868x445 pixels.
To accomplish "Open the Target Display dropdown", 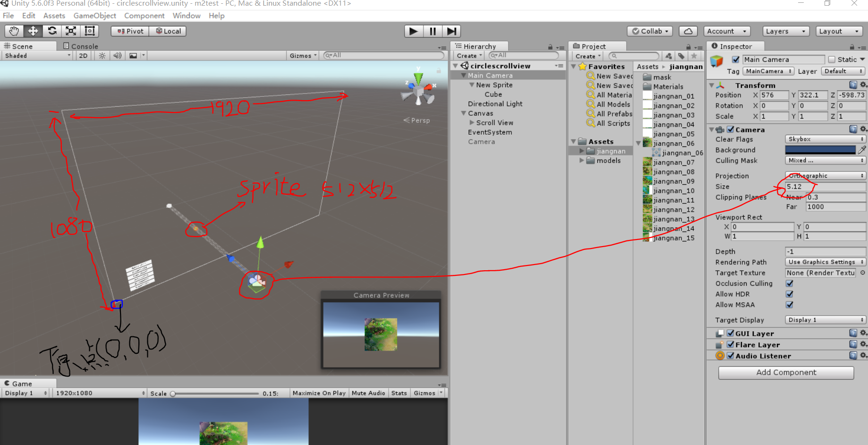I will click(825, 320).
